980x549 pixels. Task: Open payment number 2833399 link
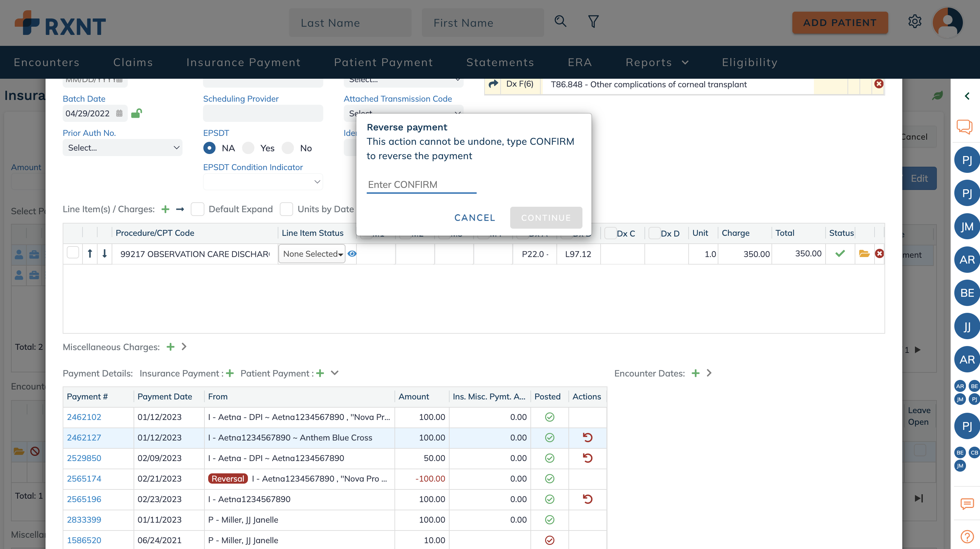coord(84,520)
